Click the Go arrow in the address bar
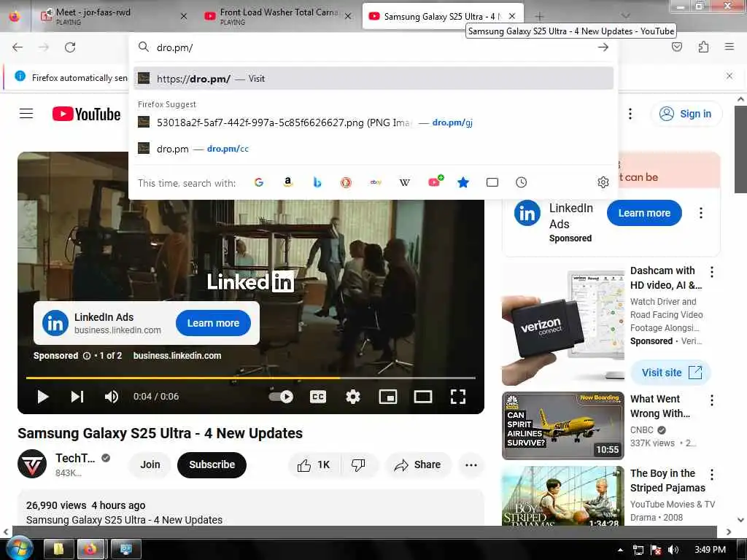Viewport: 747px width, 560px height. (x=603, y=47)
